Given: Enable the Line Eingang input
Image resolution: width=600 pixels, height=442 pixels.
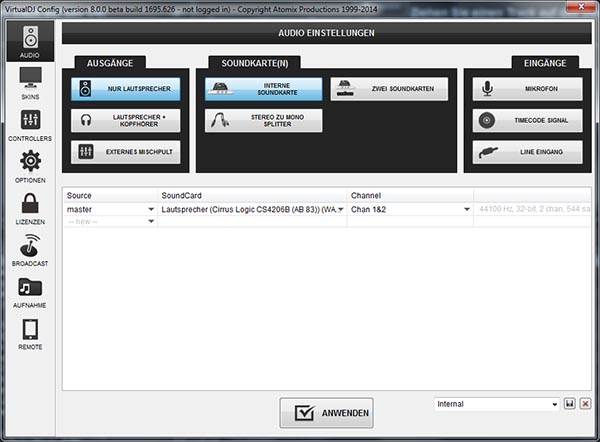Looking at the screenshot, I should click(x=527, y=152).
